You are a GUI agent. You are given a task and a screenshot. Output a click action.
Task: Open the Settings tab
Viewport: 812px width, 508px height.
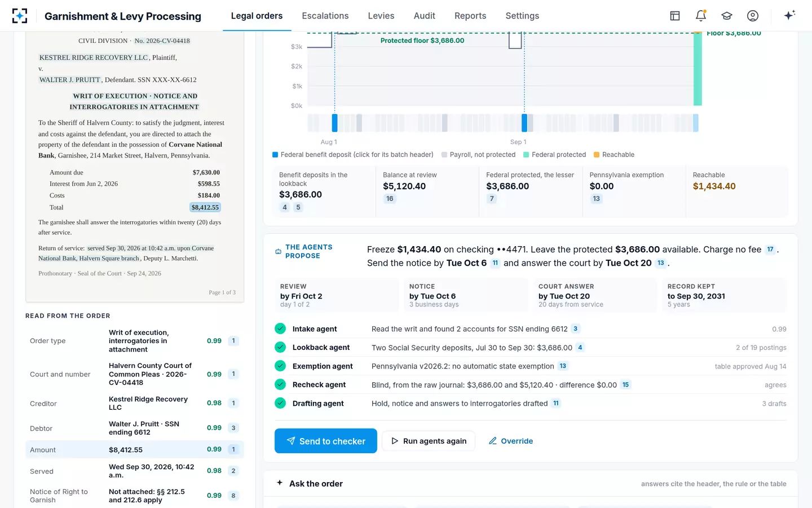(522, 16)
